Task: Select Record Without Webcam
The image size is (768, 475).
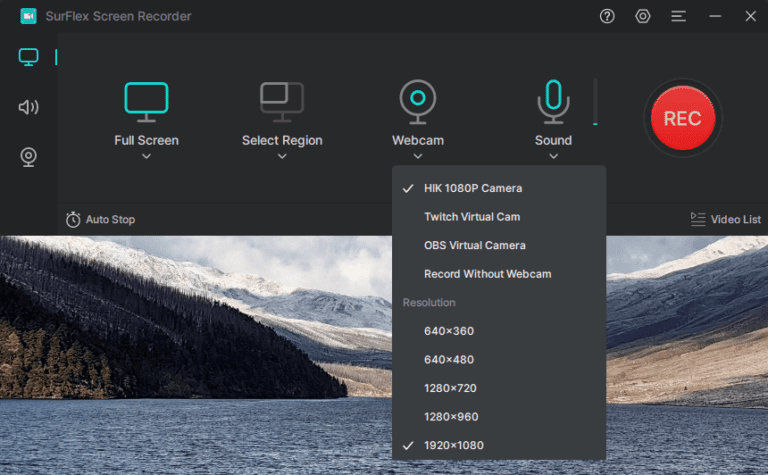Action: (487, 274)
